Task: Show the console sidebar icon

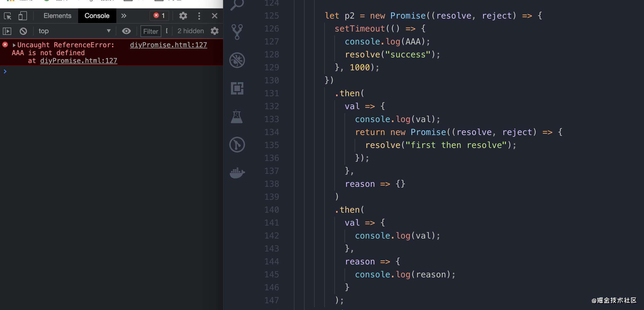Action: click(7, 31)
